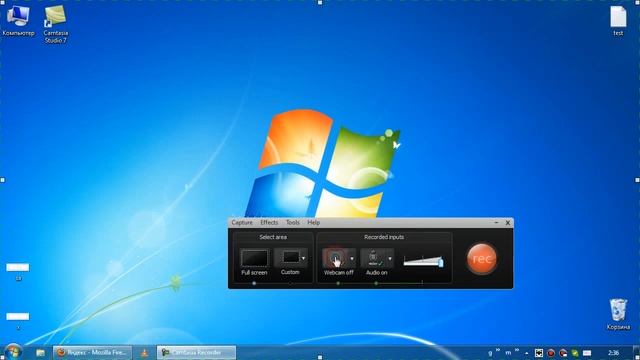Start recording with the red rec button

482,258
